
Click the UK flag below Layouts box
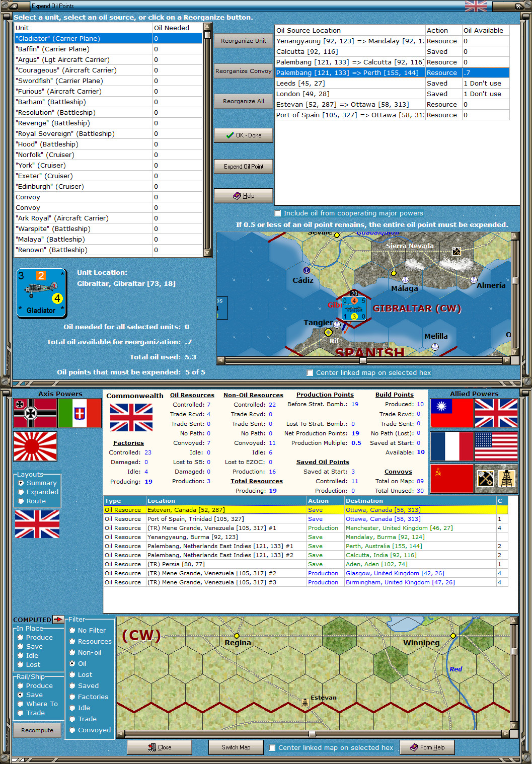tap(37, 524)
